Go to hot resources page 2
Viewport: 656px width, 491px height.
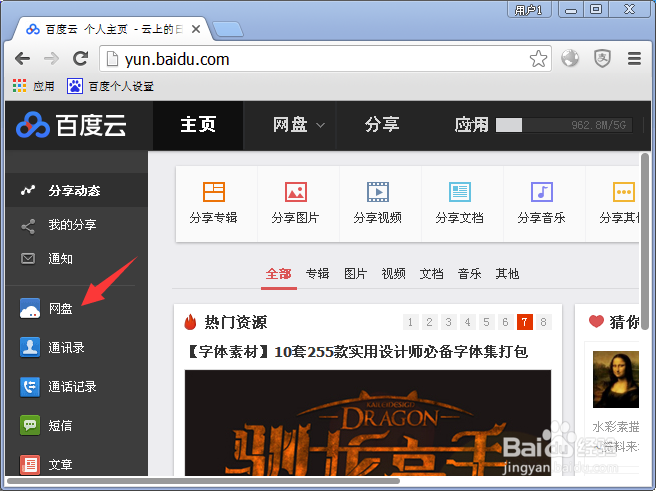pyautogui.click(x=429, y=322)
